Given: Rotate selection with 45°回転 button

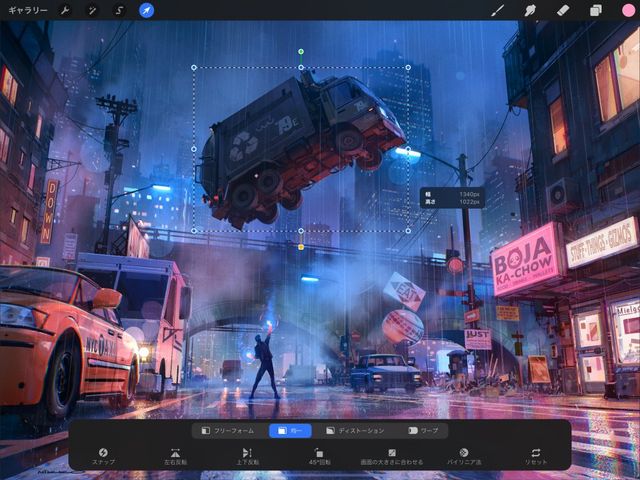Looking at the screenshot, I should coord(319,456).
